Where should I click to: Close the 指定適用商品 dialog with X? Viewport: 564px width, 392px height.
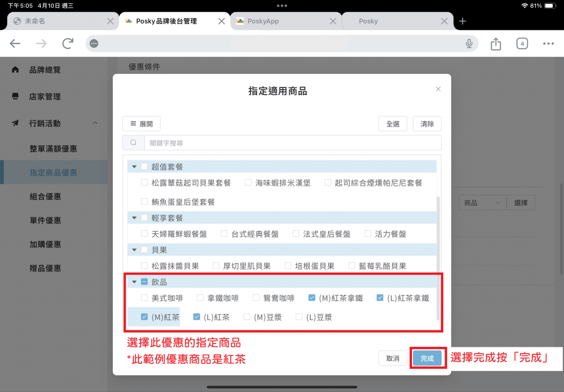[x=438, y=89]
